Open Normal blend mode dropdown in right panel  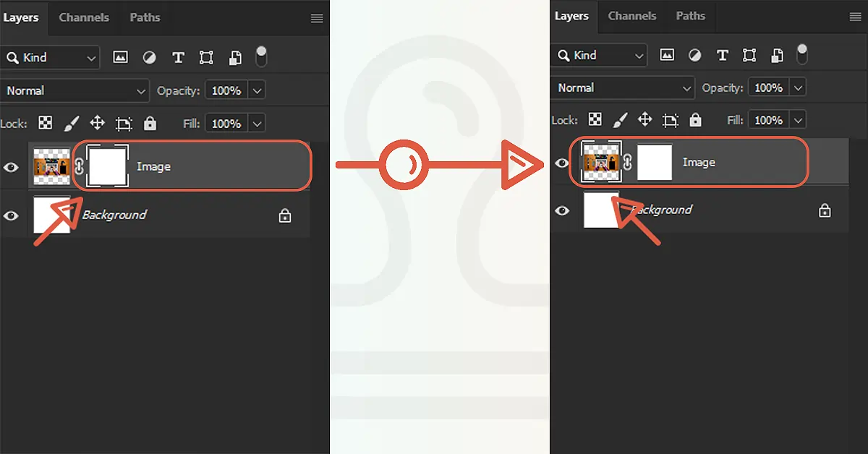click(x=622, y=87)
